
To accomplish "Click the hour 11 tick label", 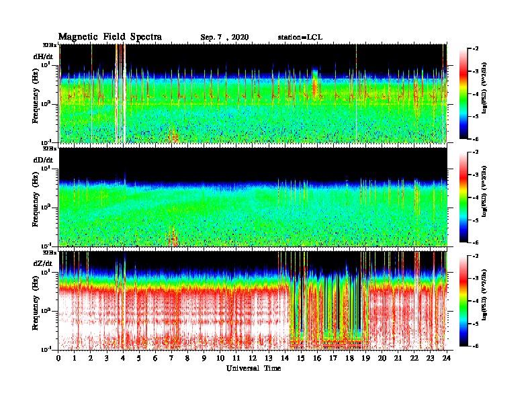I will (236, 358).
